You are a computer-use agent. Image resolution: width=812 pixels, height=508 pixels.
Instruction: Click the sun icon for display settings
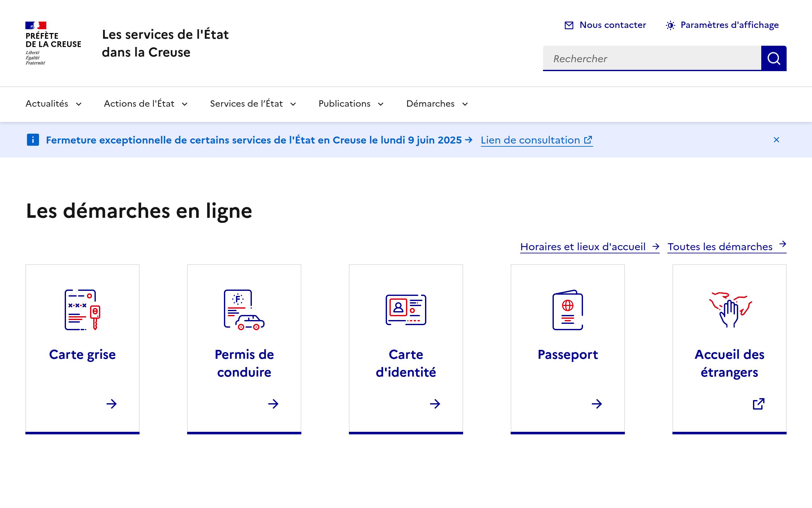[670, 25]
